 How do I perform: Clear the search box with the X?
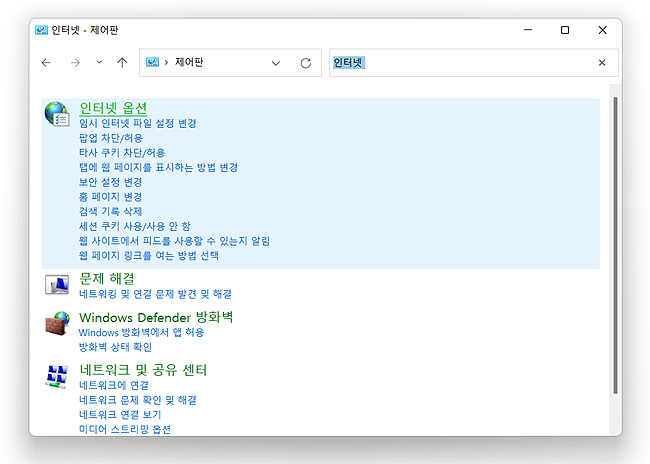point(602,63)
